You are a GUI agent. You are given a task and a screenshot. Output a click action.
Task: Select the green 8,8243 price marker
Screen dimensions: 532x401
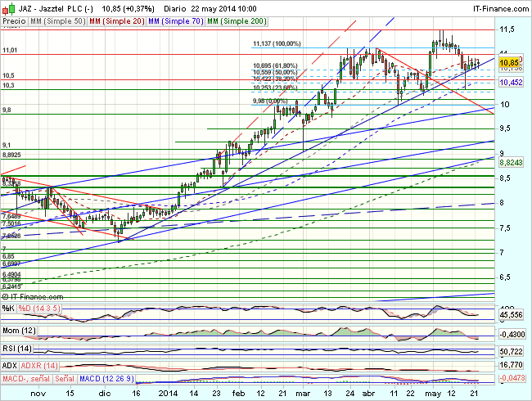coord(510,163)
